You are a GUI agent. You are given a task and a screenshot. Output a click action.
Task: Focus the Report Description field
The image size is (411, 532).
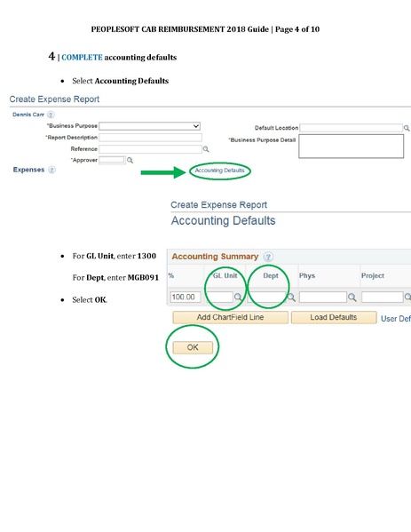150,138
